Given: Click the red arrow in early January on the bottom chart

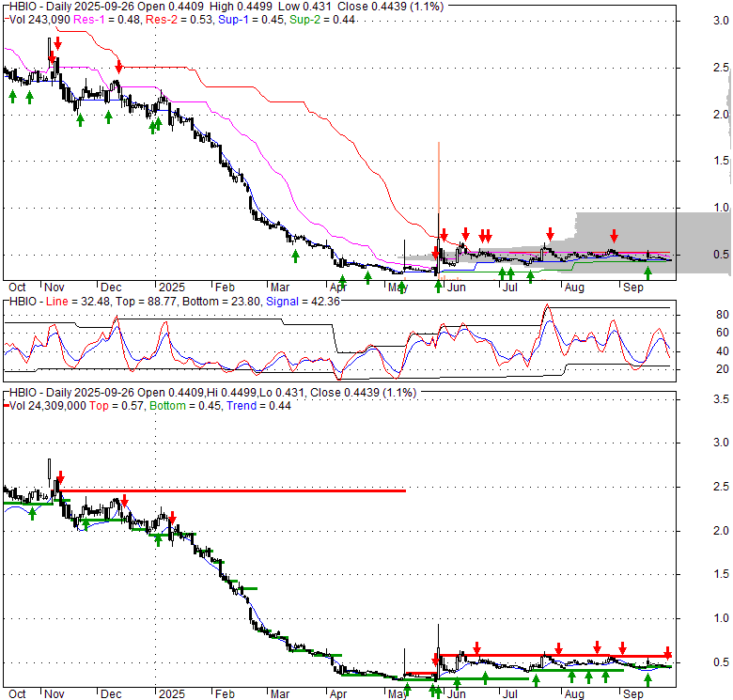Looking at the screenshot, I should click(x=173, y=518).
